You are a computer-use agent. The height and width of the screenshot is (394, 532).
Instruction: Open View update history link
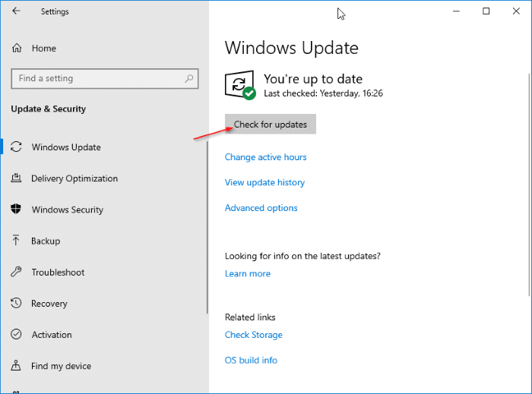pyautogui.click(x=264, y=183)
